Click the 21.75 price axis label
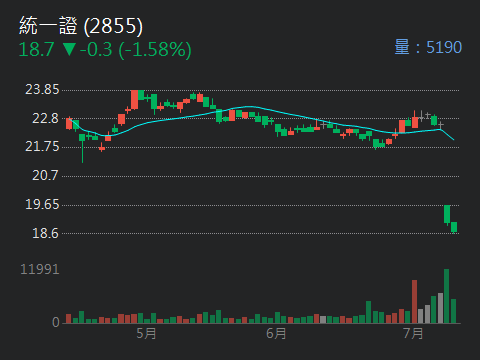This screenshot has width=480, height=360. (x=42, y=147)
